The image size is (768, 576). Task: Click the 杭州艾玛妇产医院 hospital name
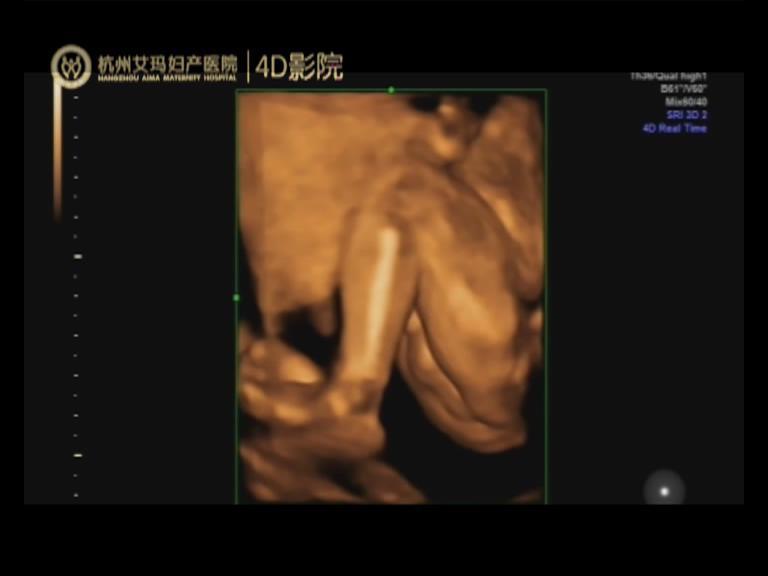pos(167,64)
